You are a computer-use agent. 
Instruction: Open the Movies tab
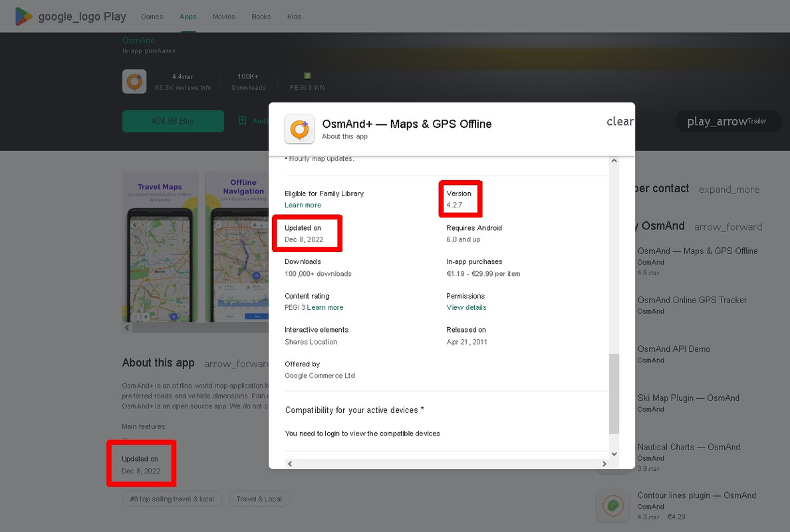click(223, 17)
